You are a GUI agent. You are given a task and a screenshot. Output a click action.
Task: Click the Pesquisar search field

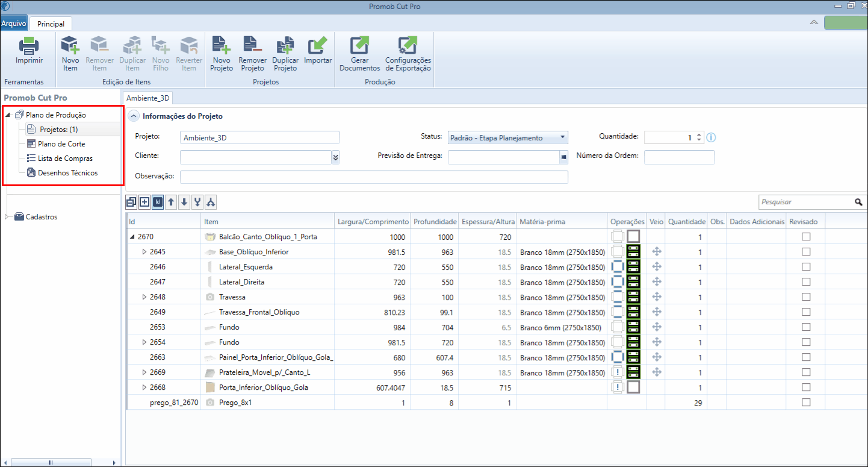[805, 202]
